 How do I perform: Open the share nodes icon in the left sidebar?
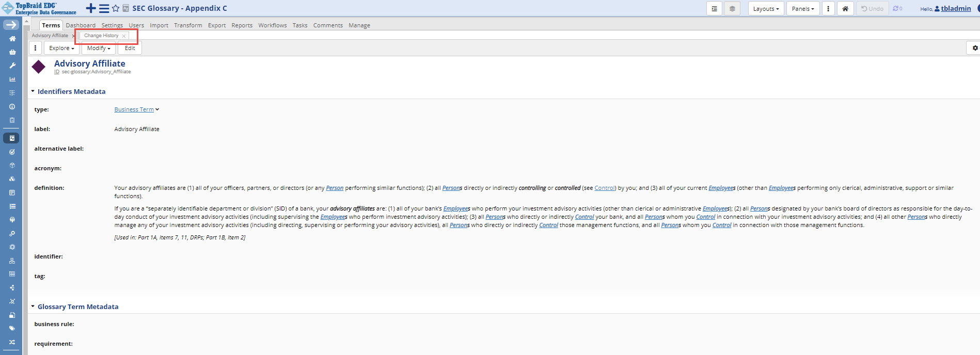tap(12, 288)
